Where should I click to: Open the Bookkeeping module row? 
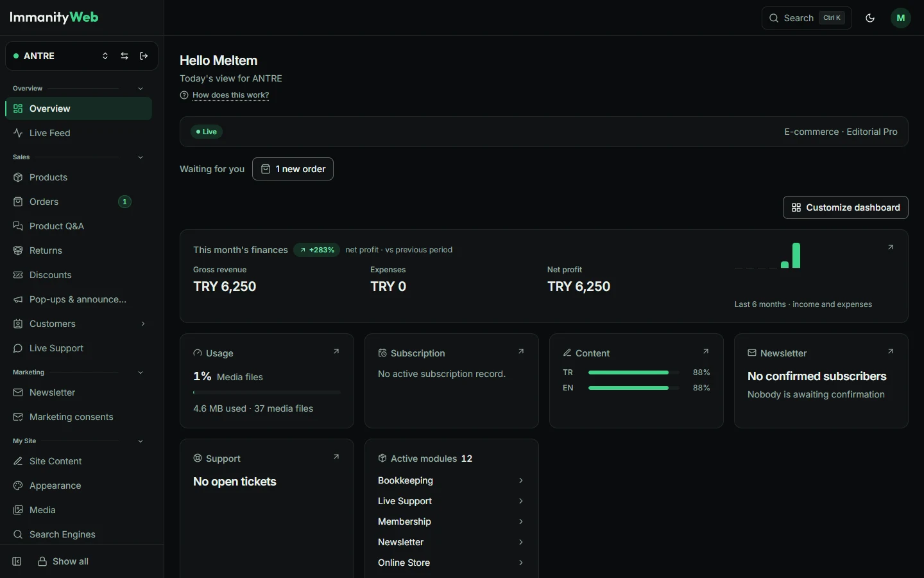pyautogui.click(x=452, y=480)
